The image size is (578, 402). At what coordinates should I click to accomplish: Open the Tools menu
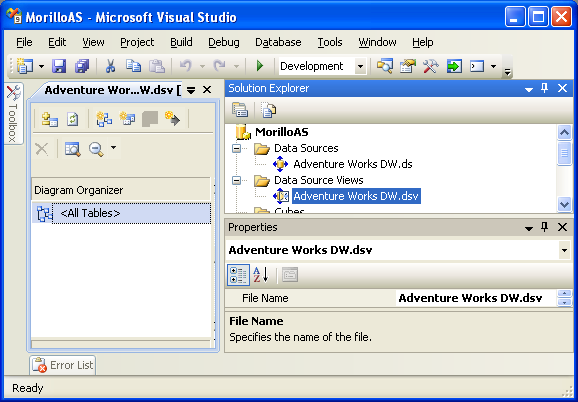(330, 42)
